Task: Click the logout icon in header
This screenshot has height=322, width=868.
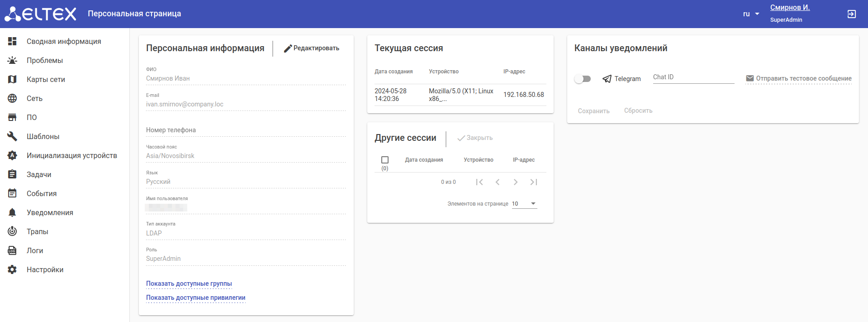Action: pos(851,14)
